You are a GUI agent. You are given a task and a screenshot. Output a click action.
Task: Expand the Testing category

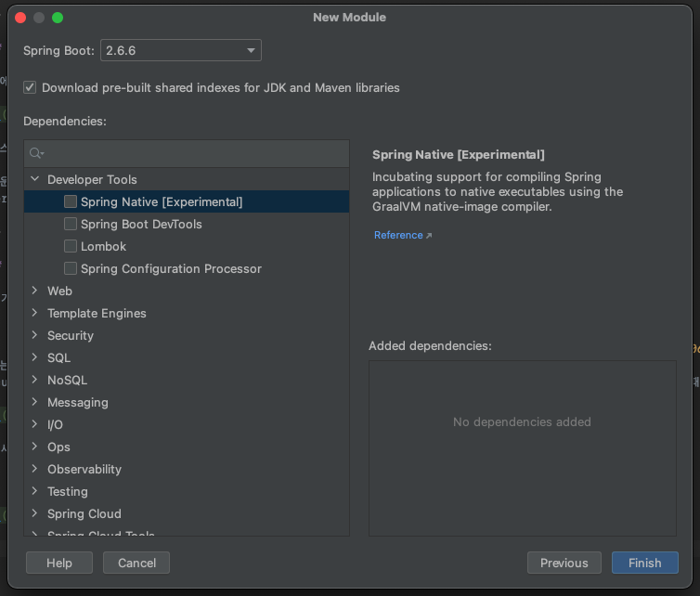[34, 491]
